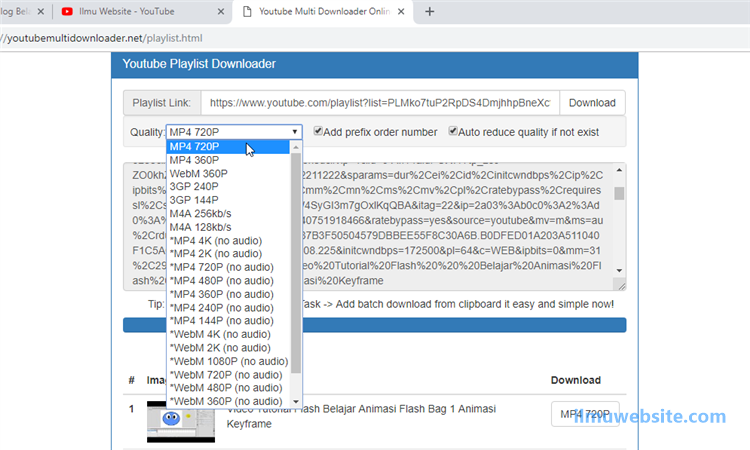Select *WebM 360P (no audio) option
This screenshot has width=750, height=450.
[x=228, y=401]
